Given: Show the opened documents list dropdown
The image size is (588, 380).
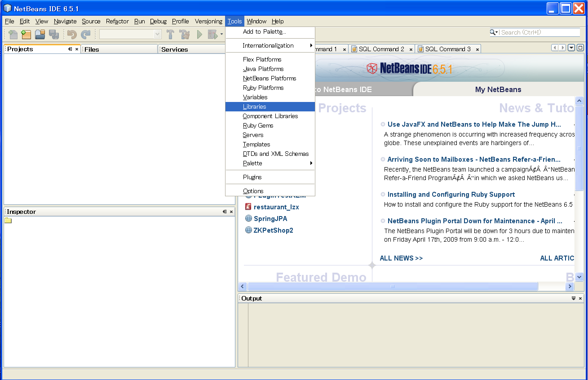Looking at the screenshot, I should pyautogui.click(x=571, y=48).
